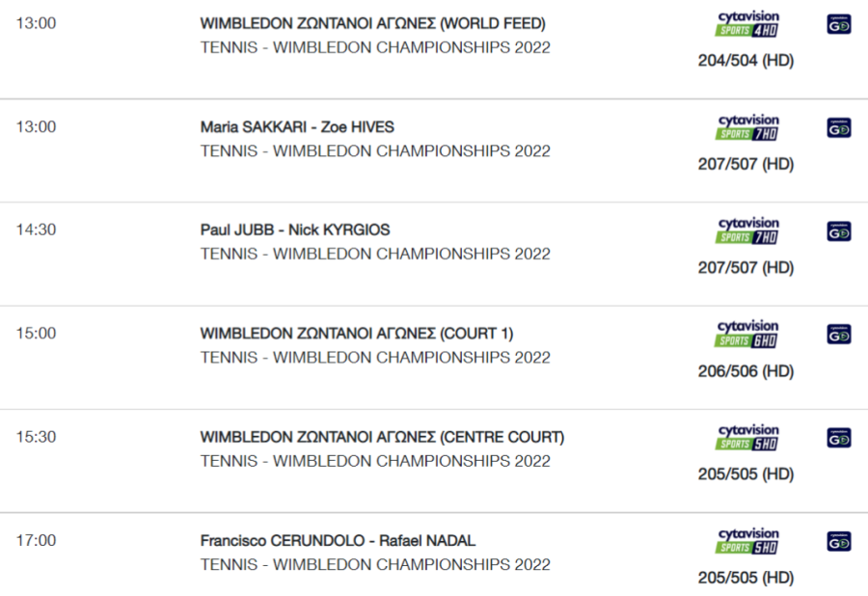
Task: Click Sports 5HD logo beside Nadal match
Action: [x=747, y=541]
